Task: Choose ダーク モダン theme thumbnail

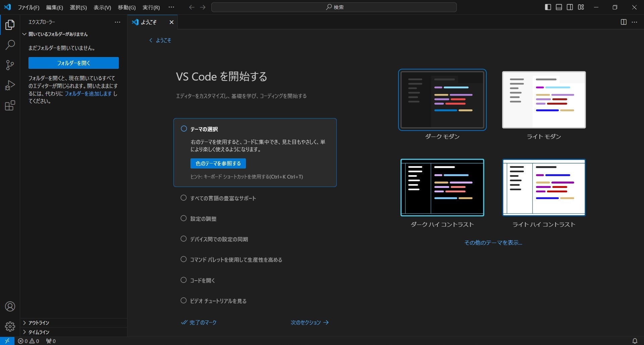Action: (x=442, y=100)
